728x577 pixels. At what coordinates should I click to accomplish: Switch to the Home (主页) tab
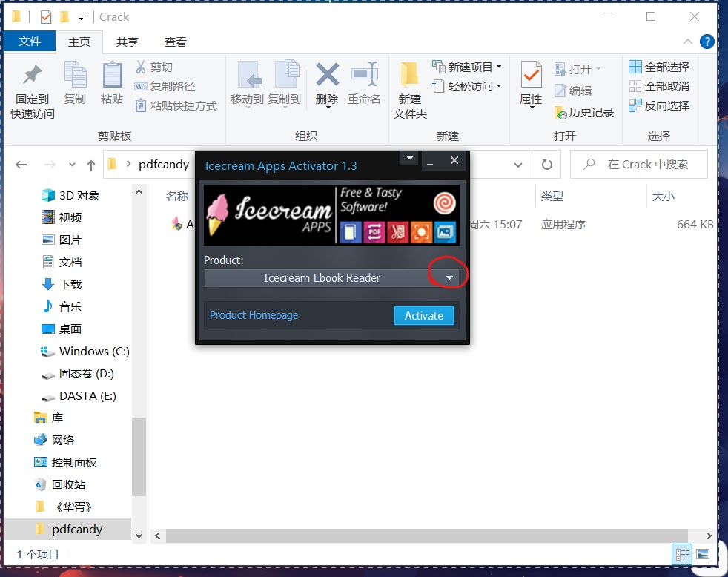tap(79, 42)
